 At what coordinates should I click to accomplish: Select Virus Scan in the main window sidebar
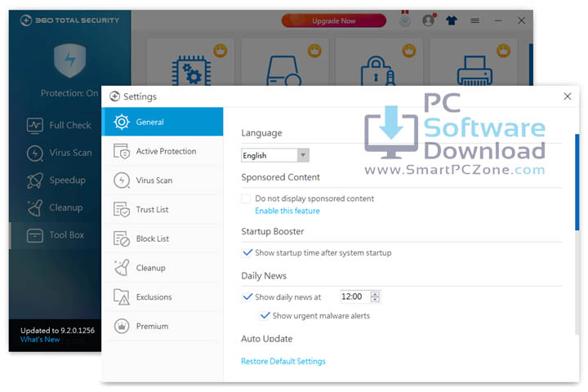pyautogui.click(x=59, y=153)
